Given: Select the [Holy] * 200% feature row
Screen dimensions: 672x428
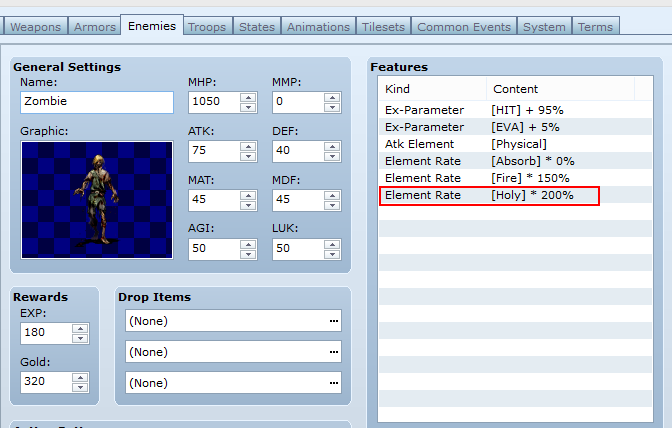Looking at the screenshot, I should pos(515,195).
